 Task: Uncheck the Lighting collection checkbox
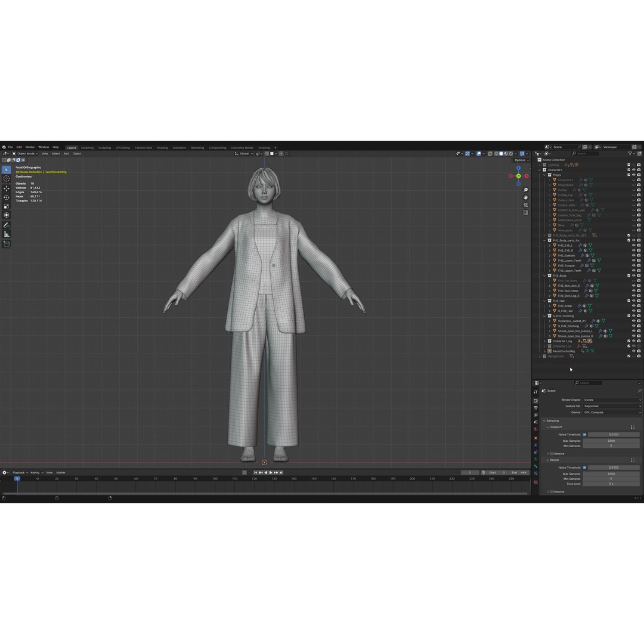coord(629,165)
